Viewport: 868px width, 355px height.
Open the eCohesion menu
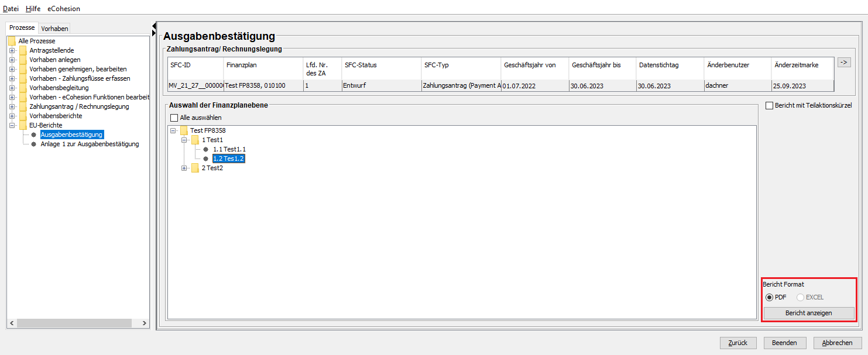click(64, 9)
